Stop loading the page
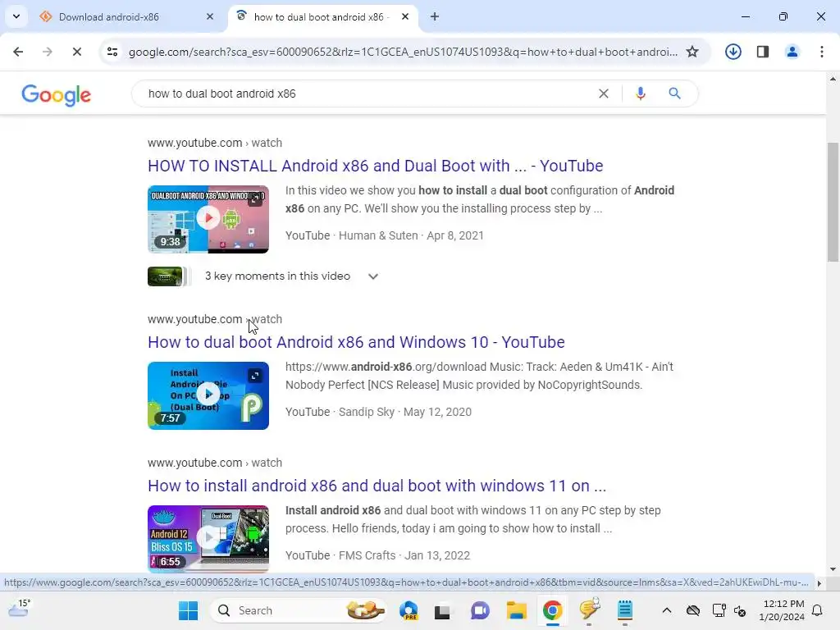 coord(76,52)
